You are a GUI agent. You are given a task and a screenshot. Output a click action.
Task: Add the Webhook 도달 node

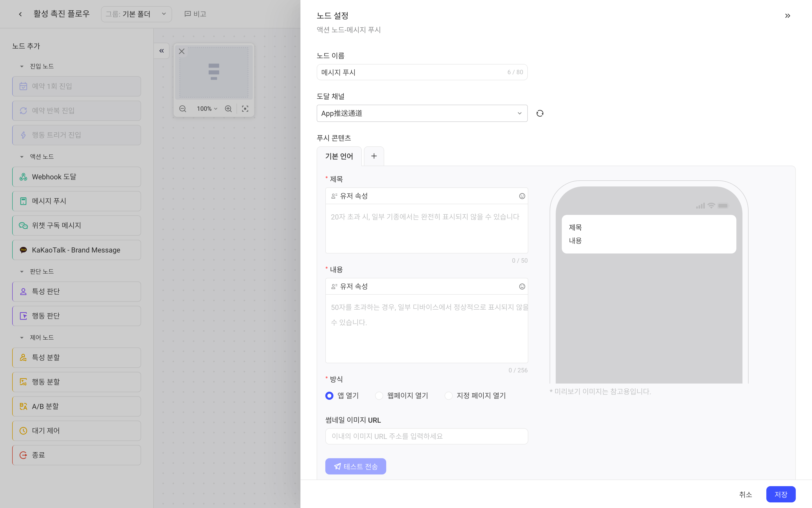[76, 177]
